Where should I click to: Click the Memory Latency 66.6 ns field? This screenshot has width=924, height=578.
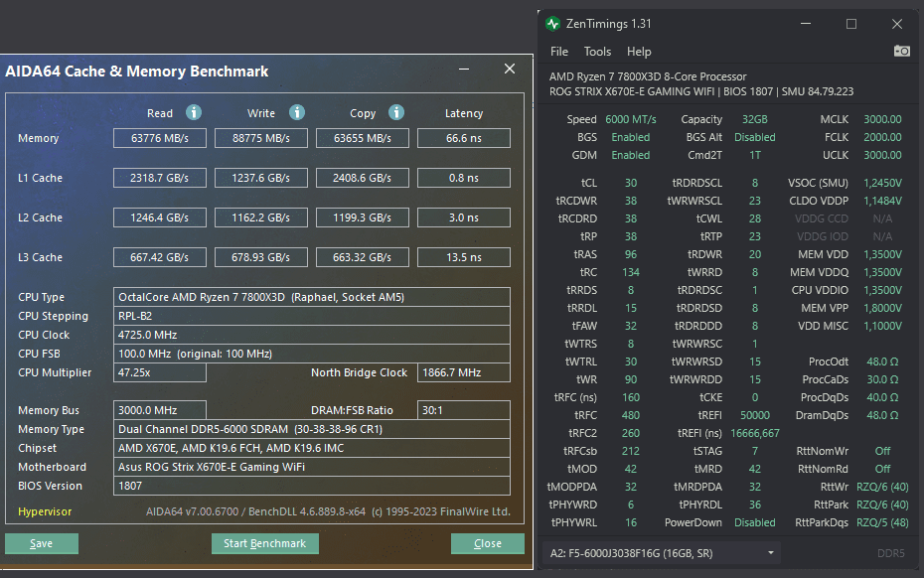464,138
